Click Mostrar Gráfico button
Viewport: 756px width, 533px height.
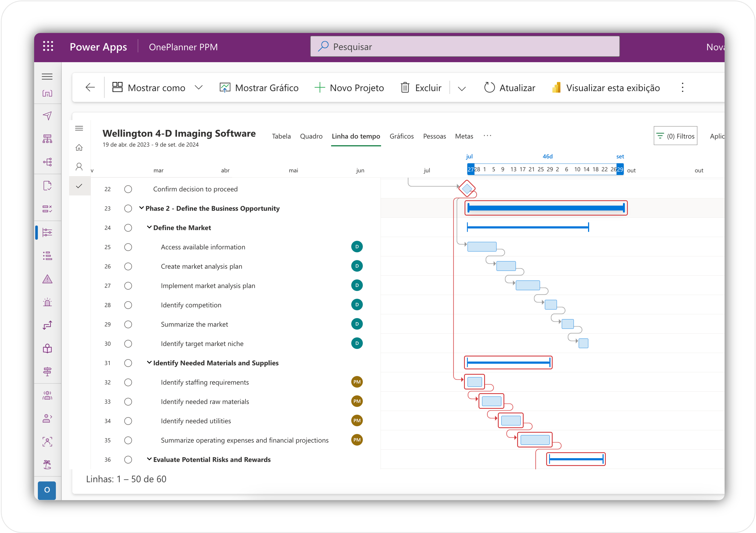(259, 88)
